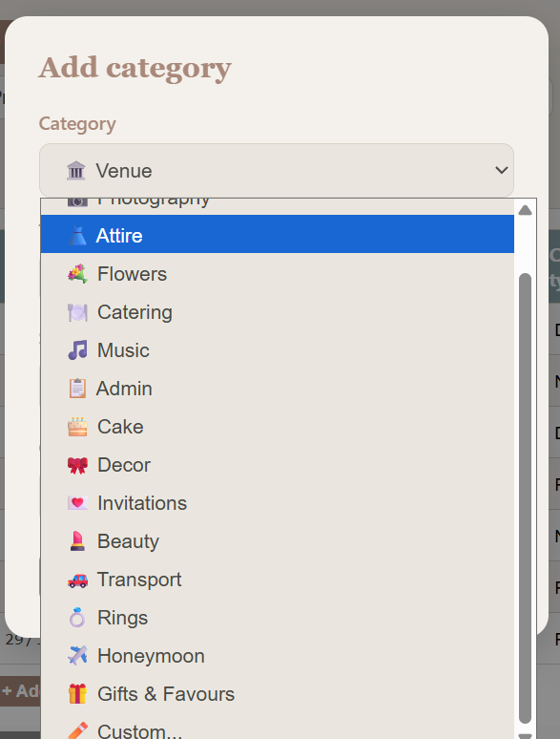Screen dimensions: 560x739
Task: Choose Flowers from the category list
Action: click(278, 274)
